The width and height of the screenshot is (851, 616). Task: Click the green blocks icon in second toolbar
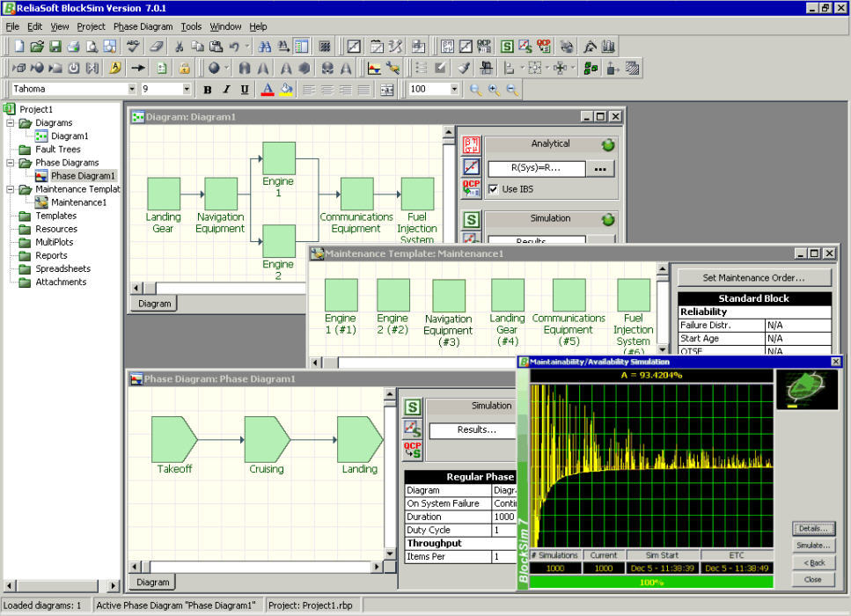pyautogui.click(x=591, y=69)
